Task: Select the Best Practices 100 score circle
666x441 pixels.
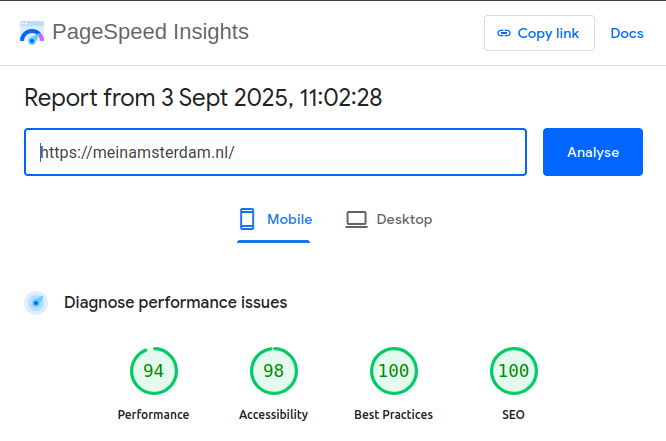Action: [x=393, y=371]
